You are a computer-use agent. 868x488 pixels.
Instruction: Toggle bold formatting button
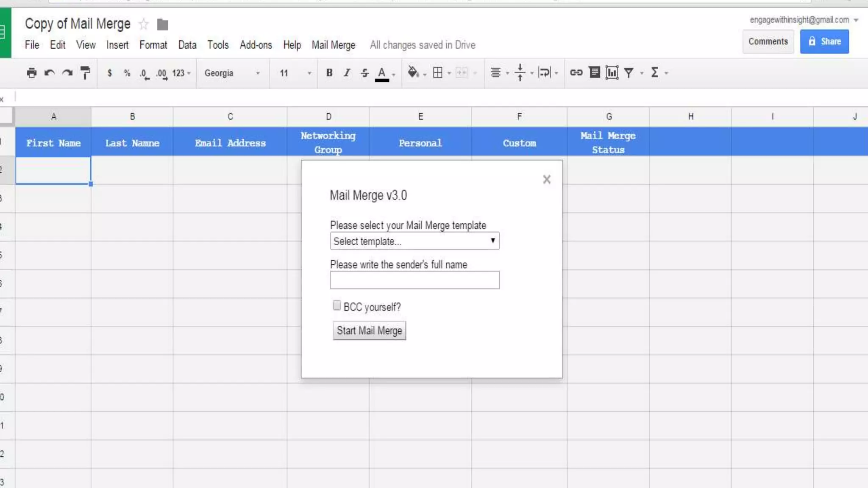coord(329,73)
